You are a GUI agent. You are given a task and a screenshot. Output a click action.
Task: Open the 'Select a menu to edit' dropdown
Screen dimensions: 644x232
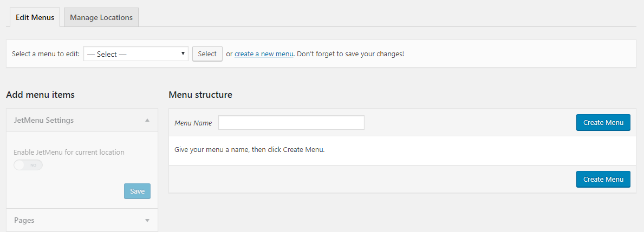[135, 54]
